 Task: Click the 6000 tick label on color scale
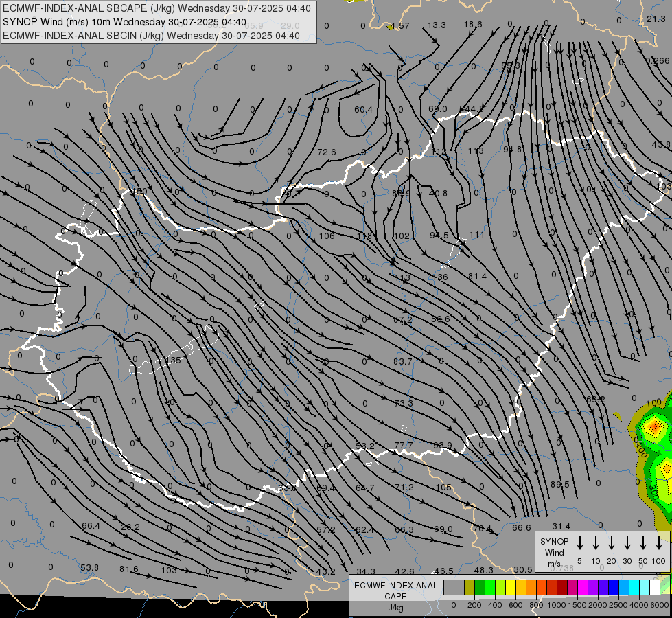(660, 605)
